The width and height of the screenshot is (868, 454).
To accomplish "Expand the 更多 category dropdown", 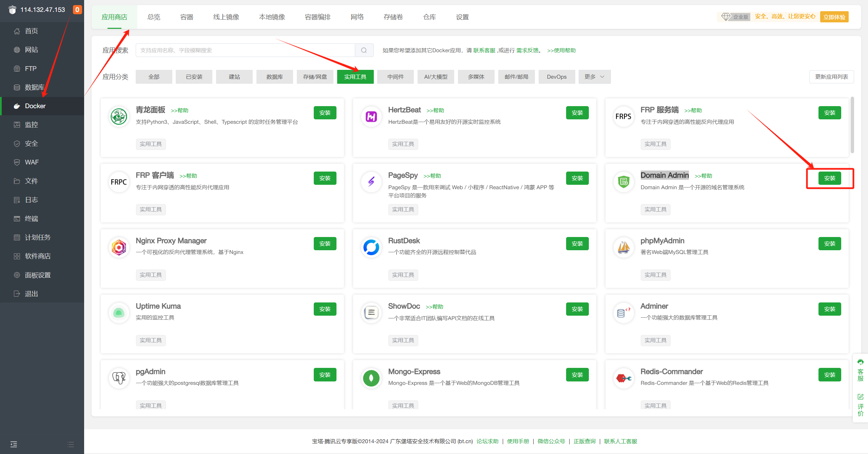I will [595, 77].
